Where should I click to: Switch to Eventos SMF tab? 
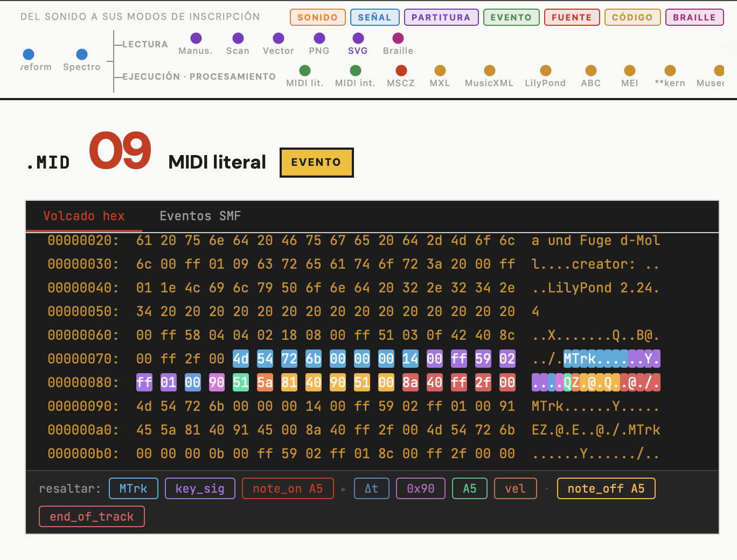point(200,216)
